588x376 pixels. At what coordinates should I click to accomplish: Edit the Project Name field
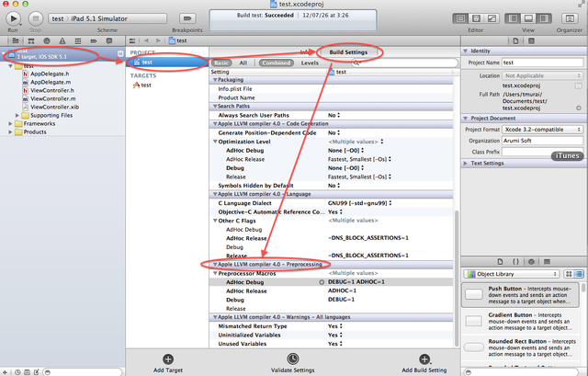pyautogui.click(x=543, y=63)
